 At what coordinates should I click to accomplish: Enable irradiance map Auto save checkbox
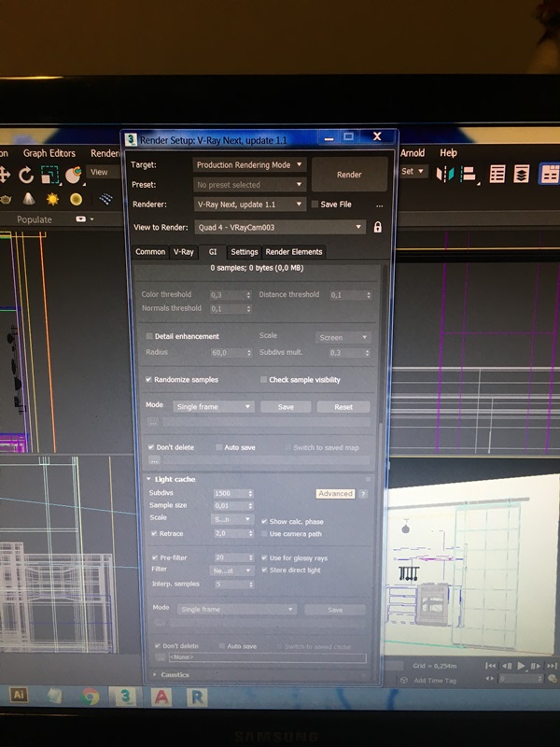219,447
